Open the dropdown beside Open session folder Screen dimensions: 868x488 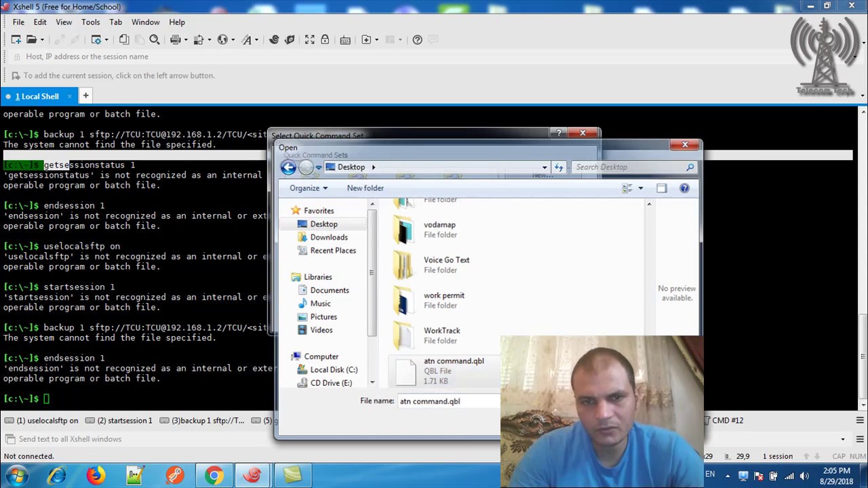pyautogui.click(x=42, y=40)
